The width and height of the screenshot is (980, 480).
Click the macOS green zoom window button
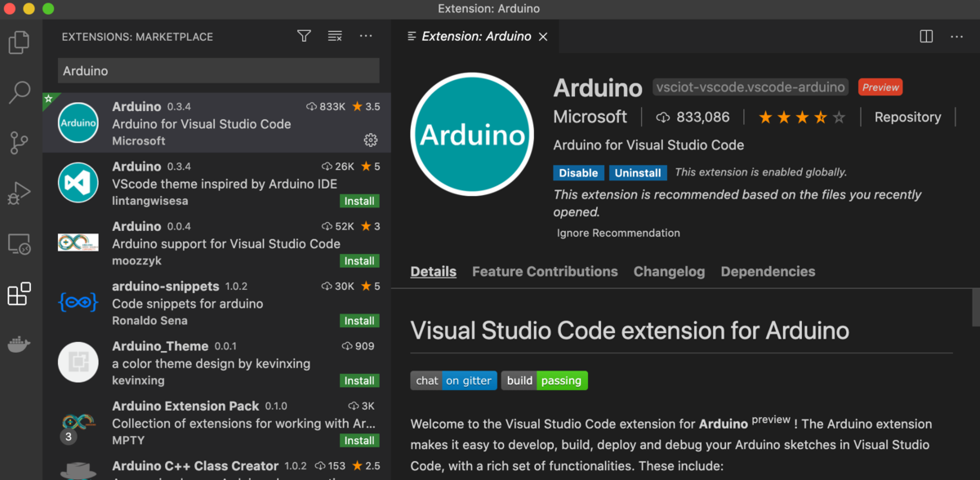coord(48,9)
